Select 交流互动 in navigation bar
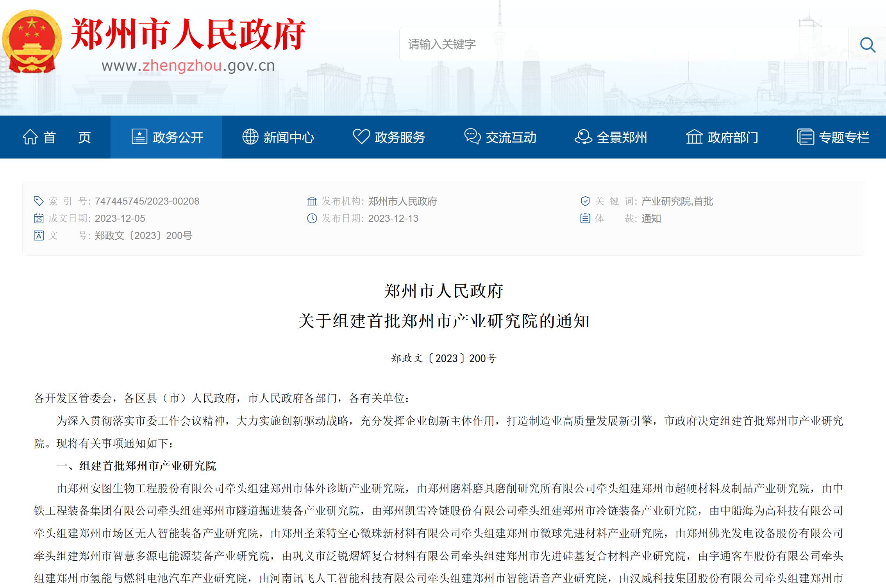This screenshot has height=588, width=886. [x=499, y=137]
